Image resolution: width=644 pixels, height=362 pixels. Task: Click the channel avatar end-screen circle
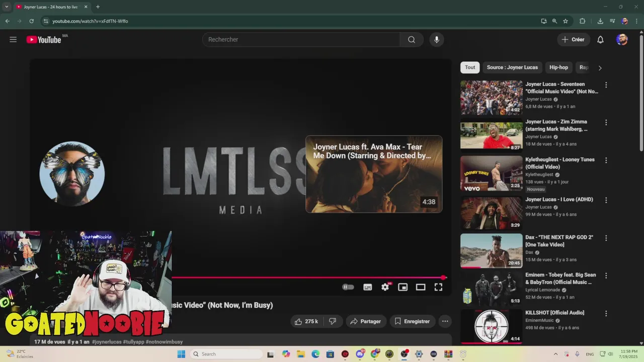click(72, 173)
